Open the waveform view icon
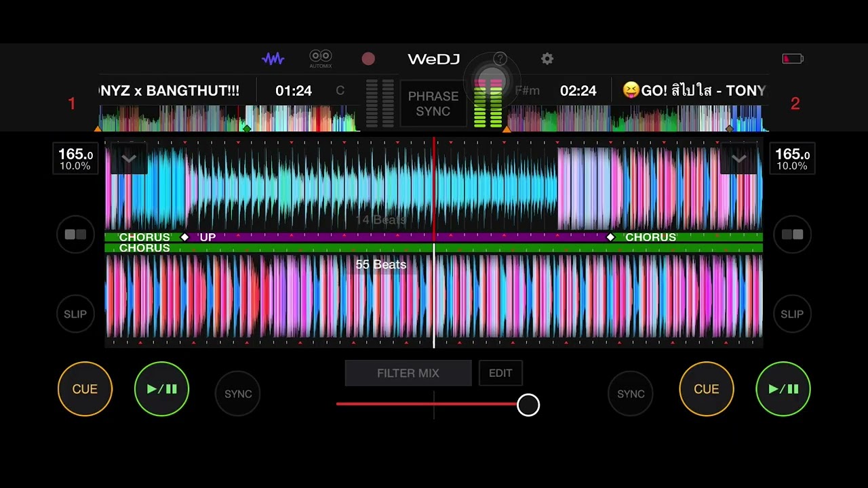 273,59
